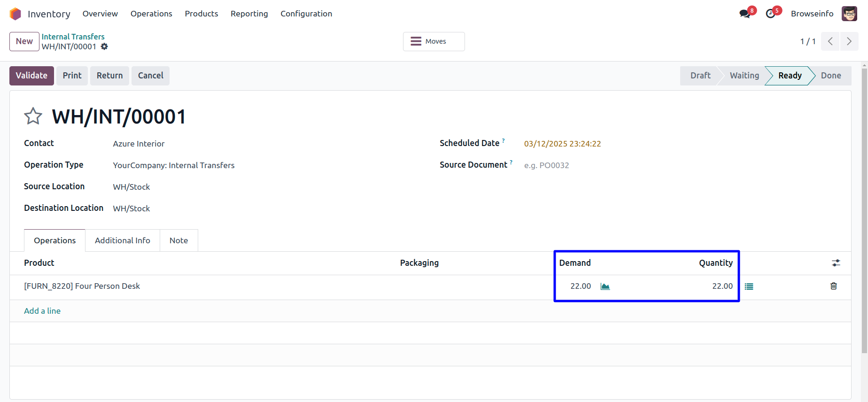
Task: Go to the previous record arrow
Action: [830, 41]
